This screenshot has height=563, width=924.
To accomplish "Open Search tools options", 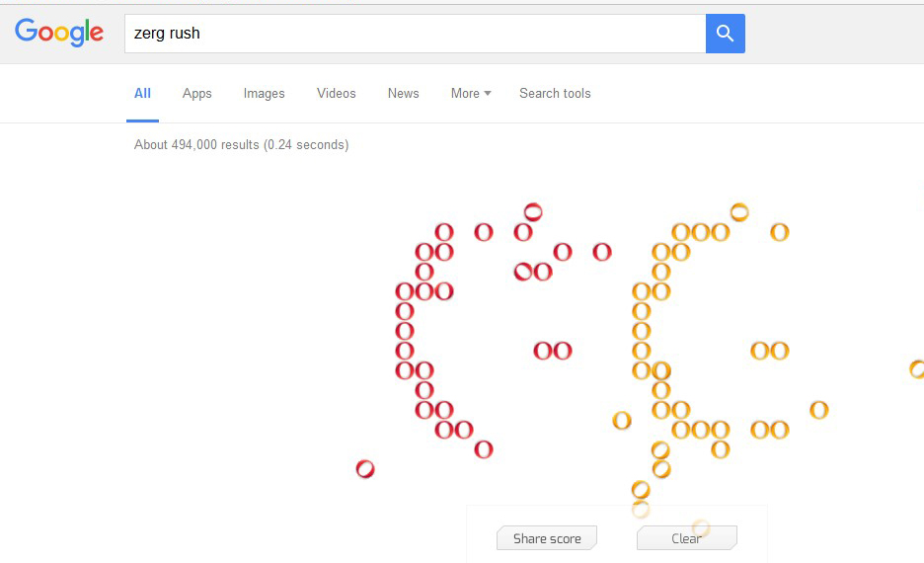I will tap(555, 94).
